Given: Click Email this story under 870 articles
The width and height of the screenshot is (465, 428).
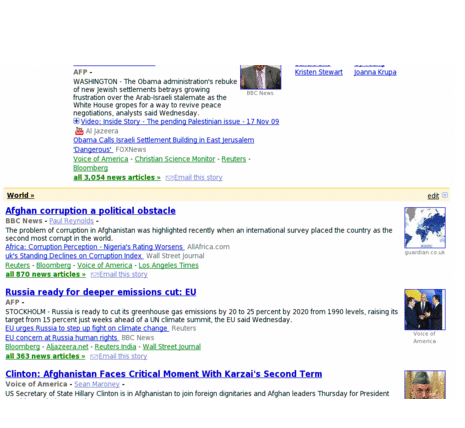Looking at the screenshot, I should 123,275.
